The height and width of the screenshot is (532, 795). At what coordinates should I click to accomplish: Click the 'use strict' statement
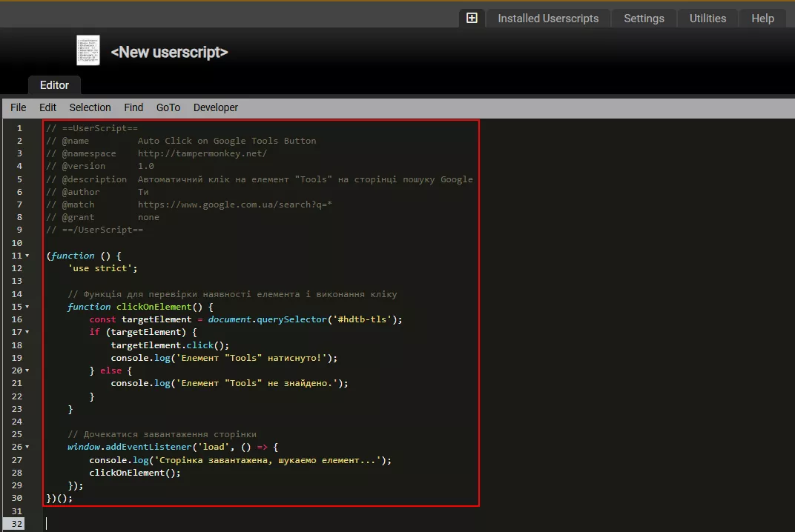point(103,268)
